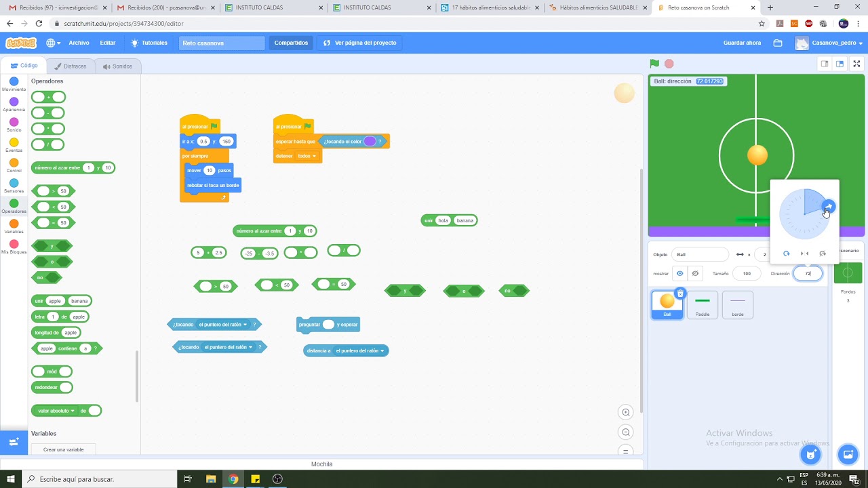Viewport: 868px width, 488px height.
Task: Click the purple color swatch in tocando el color block
Action: (x=370, y=142)
